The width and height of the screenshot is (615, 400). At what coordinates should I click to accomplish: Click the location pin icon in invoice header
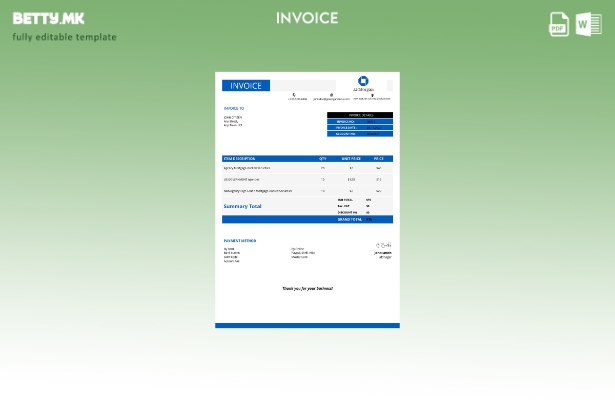coord(371,95)
